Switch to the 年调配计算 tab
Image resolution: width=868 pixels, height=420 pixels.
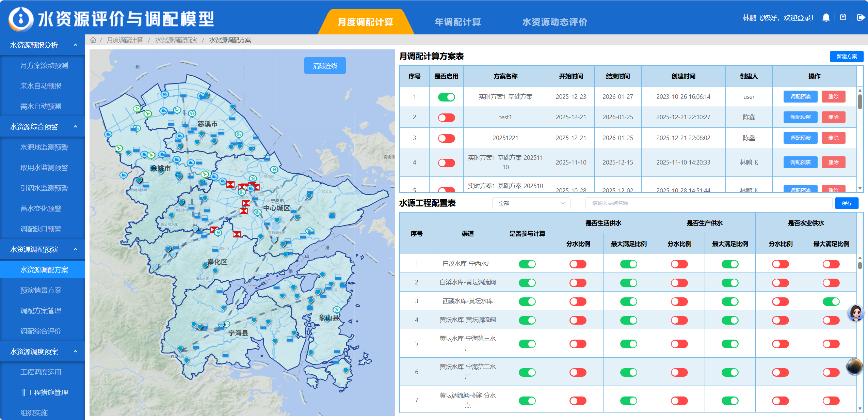(457, 22)
